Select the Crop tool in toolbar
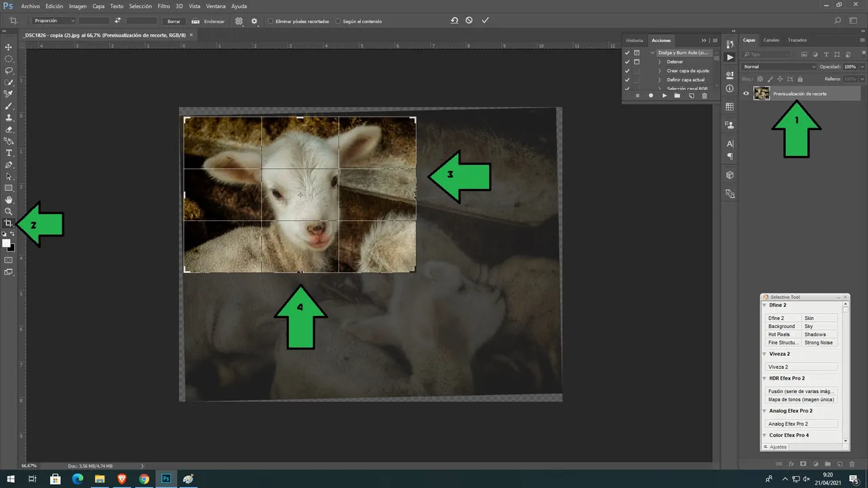The image size is (868, 488). click(9, 223)
